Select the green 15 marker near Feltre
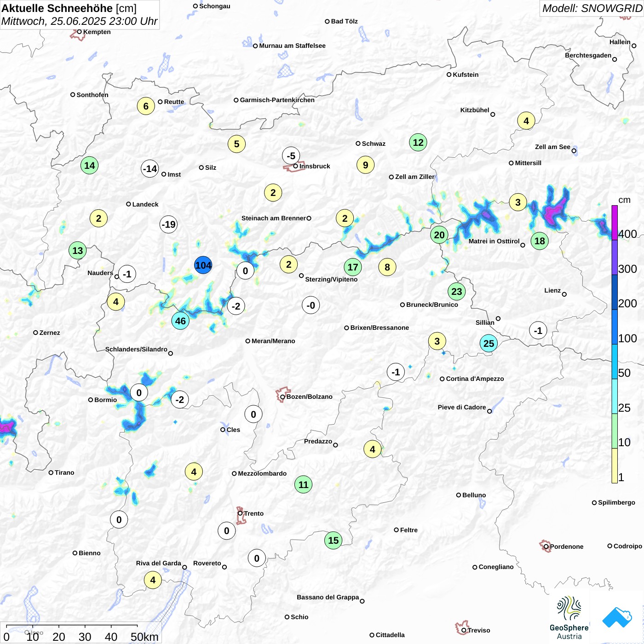Screen dimensions: 644x644 tap(333, 540)
